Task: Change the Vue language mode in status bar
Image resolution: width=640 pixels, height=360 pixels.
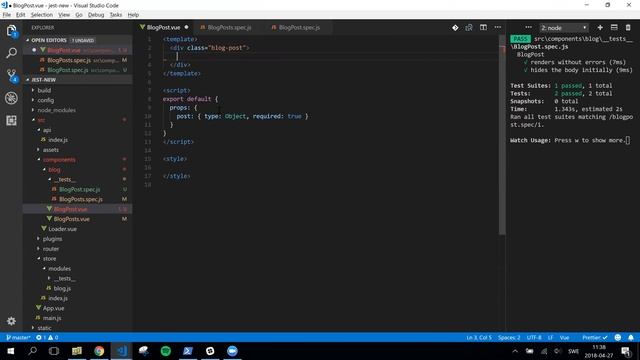Action: (x=564, y=338)
